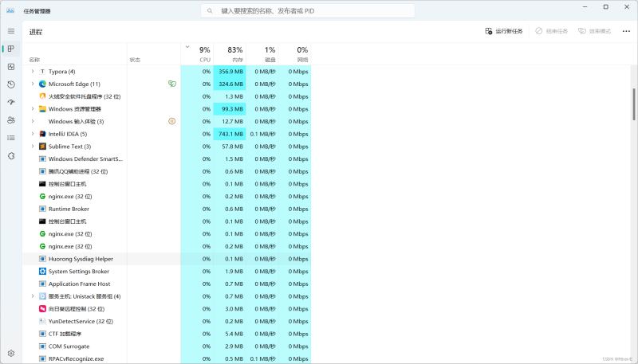Open the hamburger navigation menu
The image size is (638, 364).
(x=11, y=31)
